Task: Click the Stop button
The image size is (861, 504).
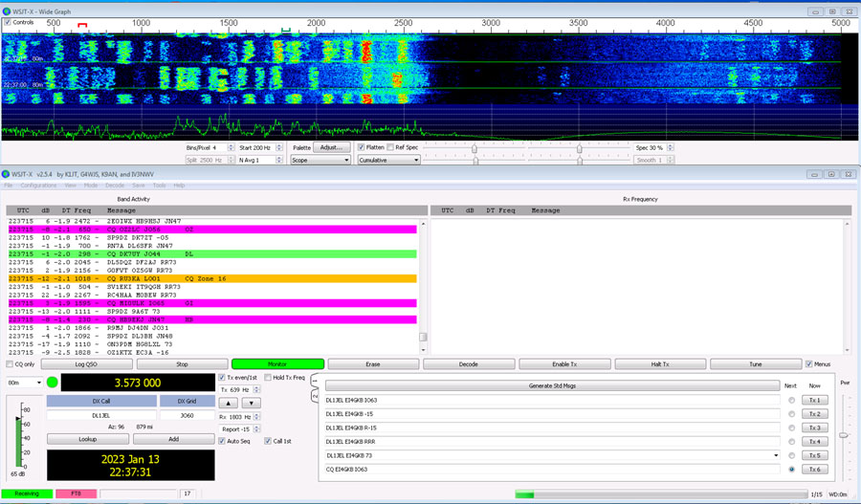Action: 183,364
